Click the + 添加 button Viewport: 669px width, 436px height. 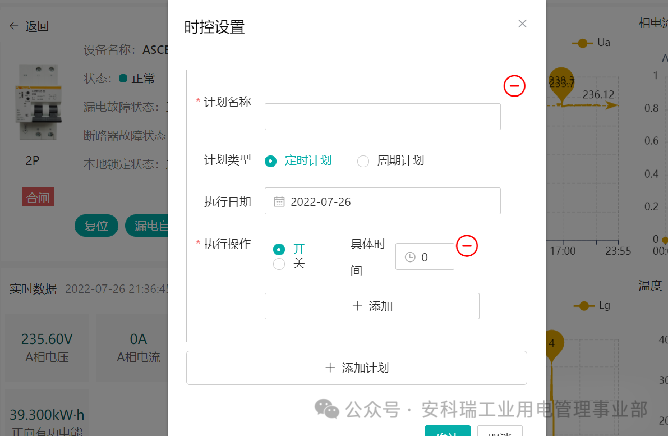point(372,306)
